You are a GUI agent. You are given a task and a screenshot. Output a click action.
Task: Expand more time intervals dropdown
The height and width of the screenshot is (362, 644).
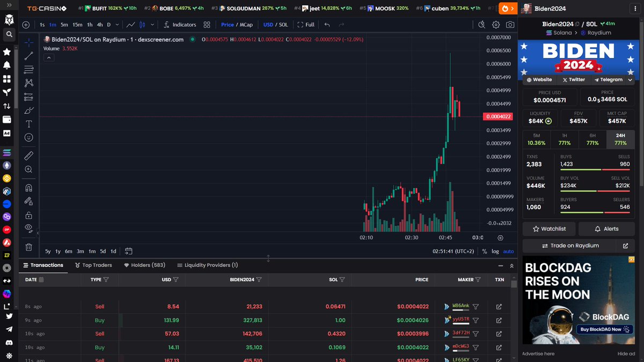click(117, 25)
